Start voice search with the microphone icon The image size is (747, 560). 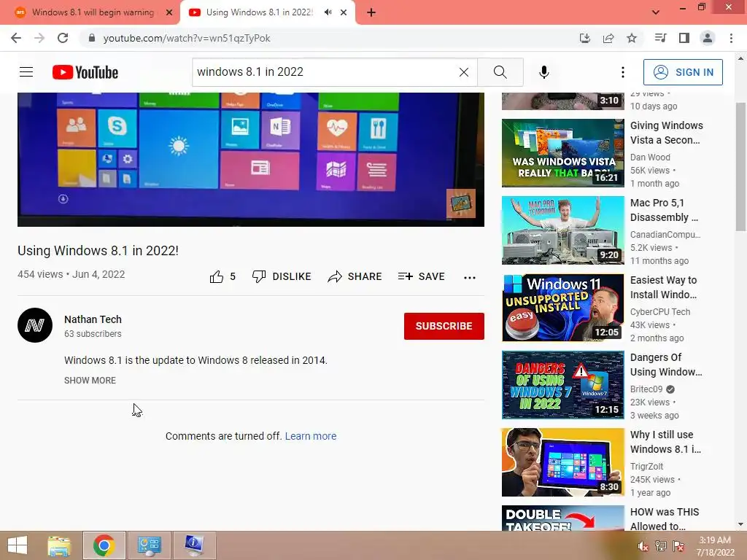point(543,72)
